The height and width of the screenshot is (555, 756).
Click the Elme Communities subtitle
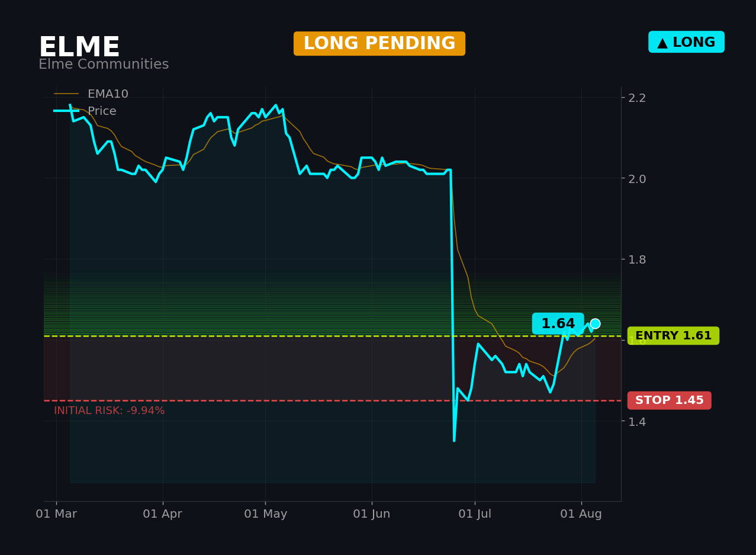tap(104, 65)
